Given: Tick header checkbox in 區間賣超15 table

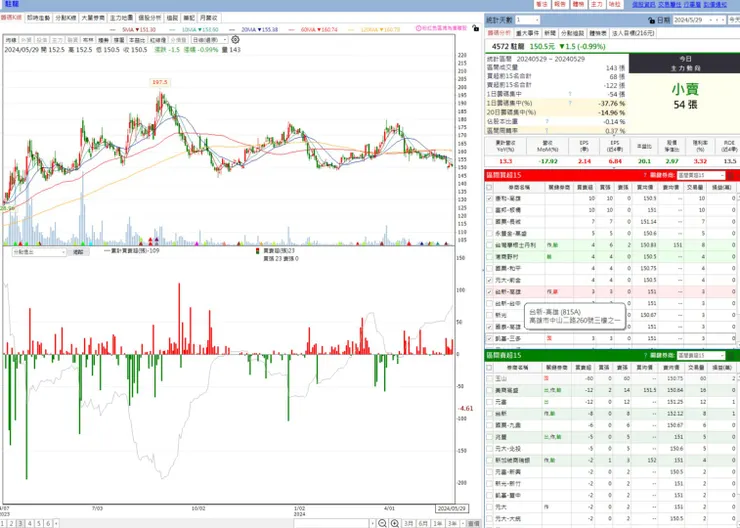Looking at the screenshot, I should pyautogui.click(x=489, y=368).
